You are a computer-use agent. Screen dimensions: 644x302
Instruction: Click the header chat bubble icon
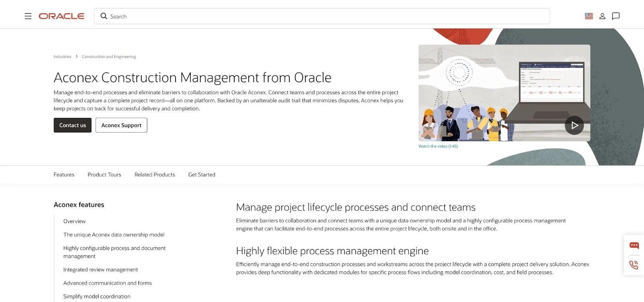616,16
